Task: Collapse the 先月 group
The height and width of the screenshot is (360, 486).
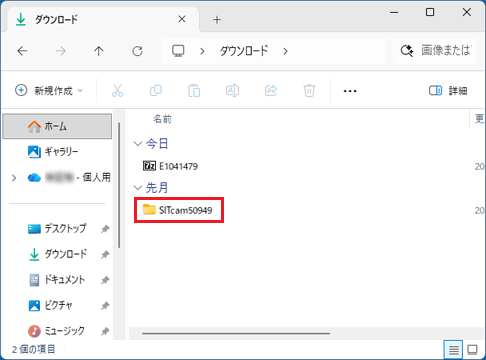Action: point(138,188)
